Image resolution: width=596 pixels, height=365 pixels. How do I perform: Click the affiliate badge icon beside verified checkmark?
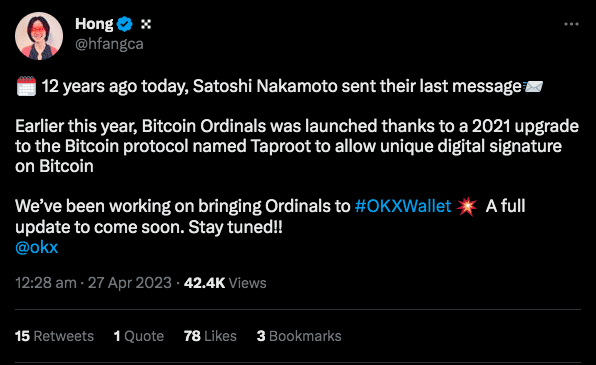[x=146, y=24]
